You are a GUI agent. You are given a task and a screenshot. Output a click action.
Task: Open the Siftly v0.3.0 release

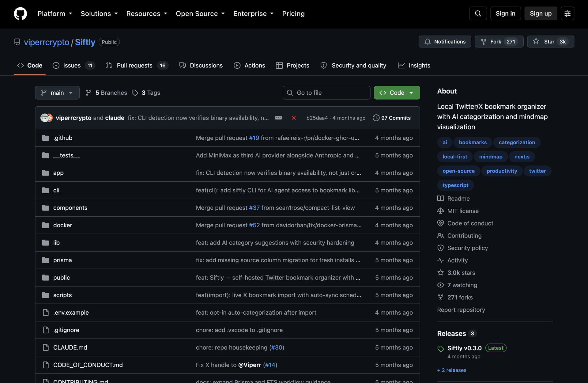pos(464,348)
